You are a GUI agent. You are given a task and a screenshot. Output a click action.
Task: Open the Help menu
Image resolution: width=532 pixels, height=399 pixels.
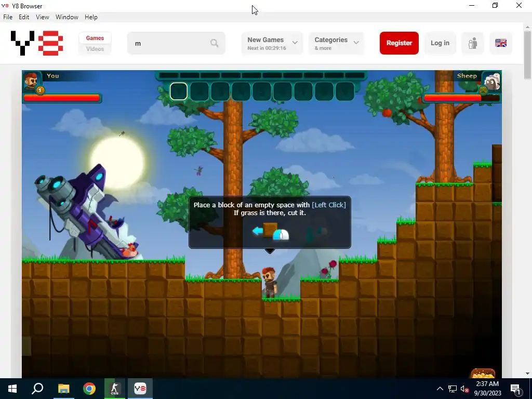click(x=91, y=17)
